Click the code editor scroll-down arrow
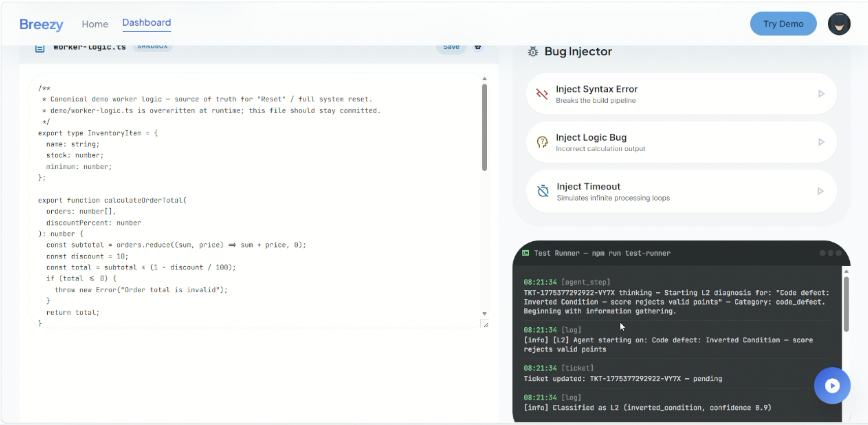Viewport: 868px width, 425px height. pyautogui.click(x=484, y=313)
